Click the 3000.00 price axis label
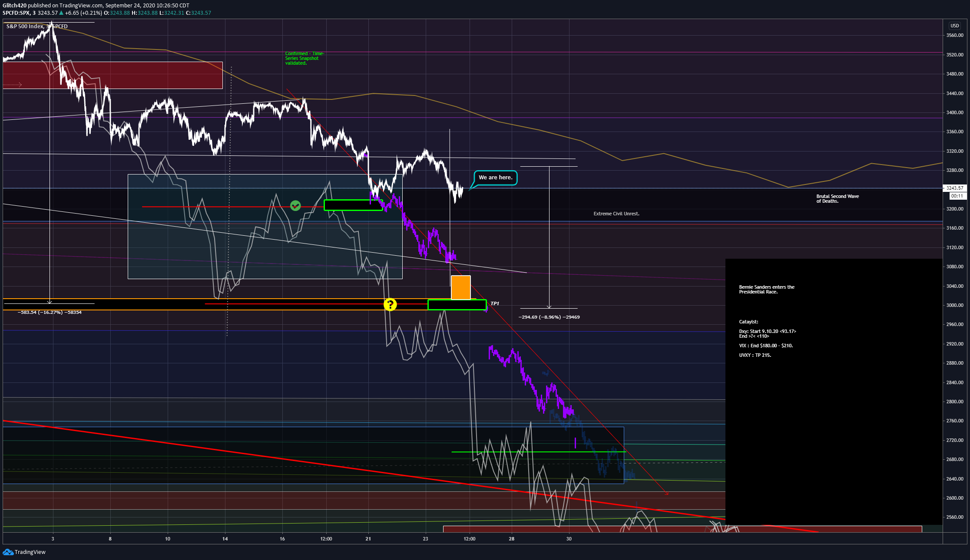The image size is (970, 560). (955, 305)
